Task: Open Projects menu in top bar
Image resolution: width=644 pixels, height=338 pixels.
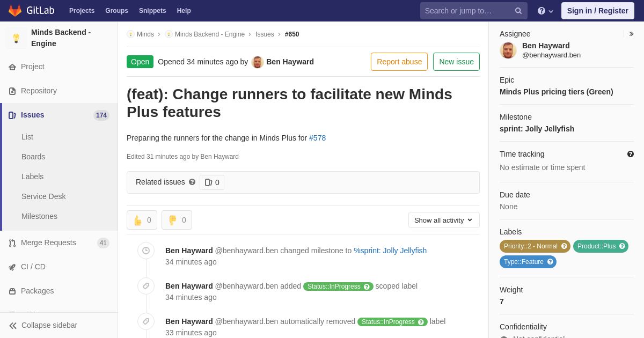Action: 82,11
